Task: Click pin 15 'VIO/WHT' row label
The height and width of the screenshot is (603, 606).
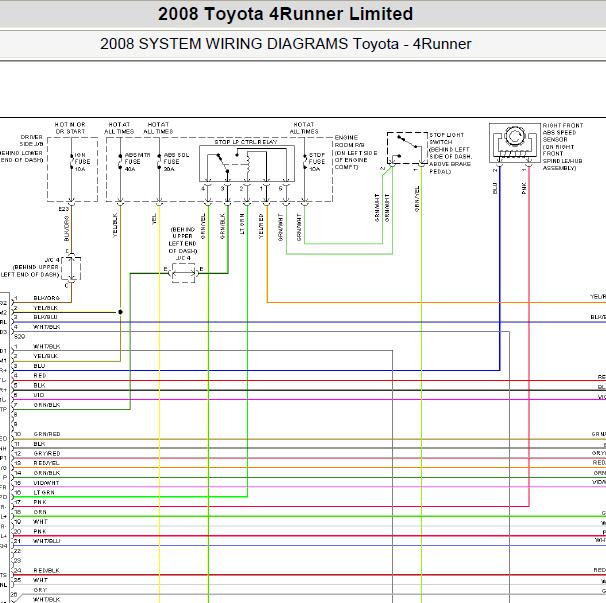Action: click(46, 483)
